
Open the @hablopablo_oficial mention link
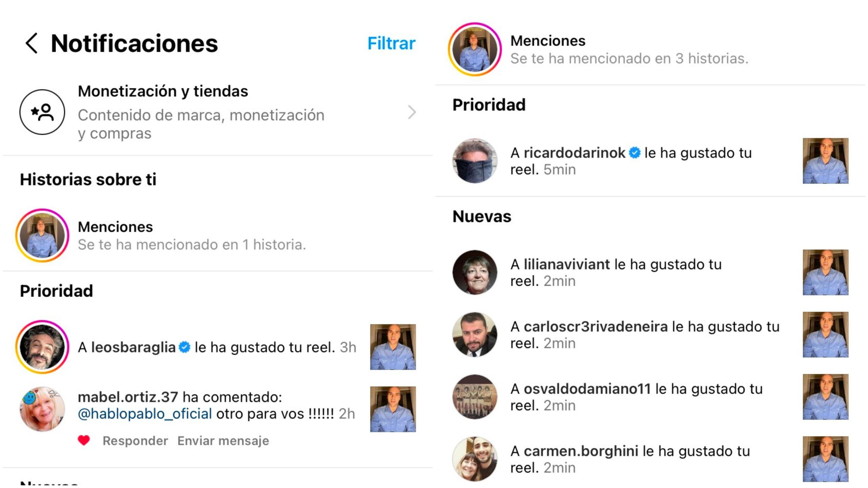coord(145,414)
